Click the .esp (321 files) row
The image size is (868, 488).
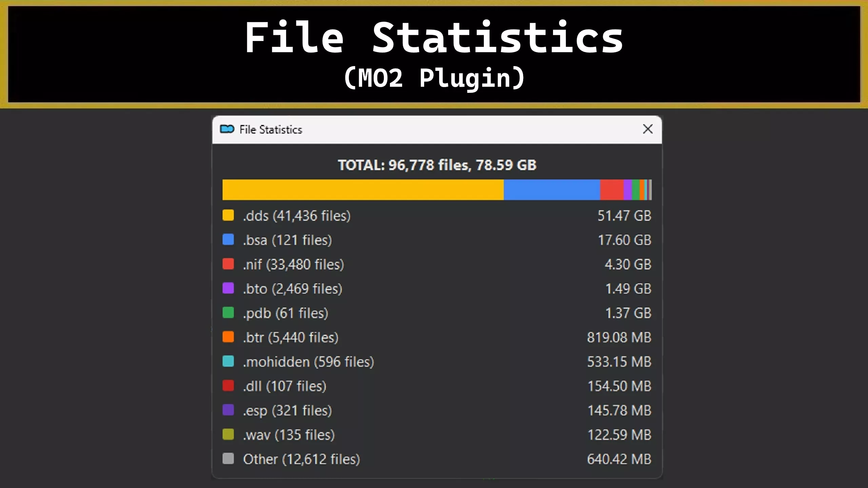tap(288, 410)
